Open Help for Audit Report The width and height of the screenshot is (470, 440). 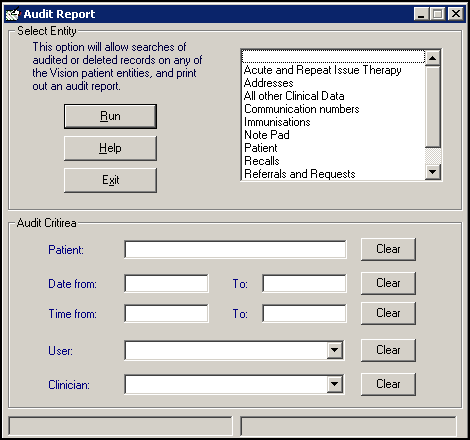110,148
